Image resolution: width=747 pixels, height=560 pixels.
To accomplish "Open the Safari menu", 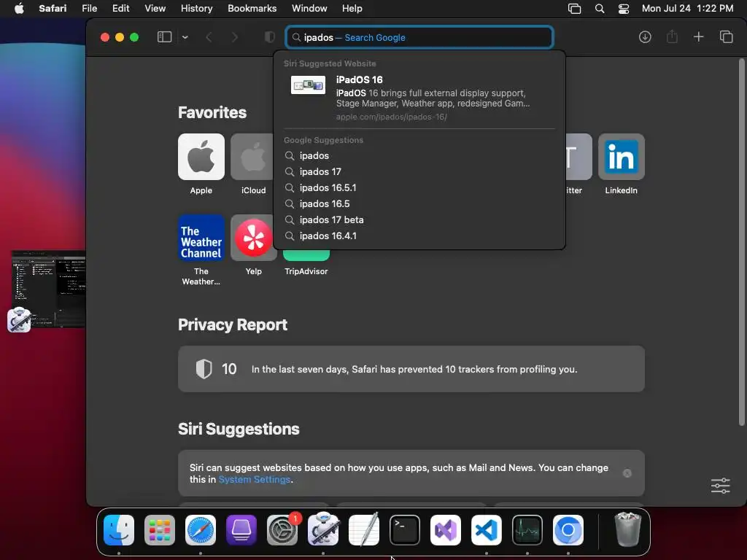I will coord(53,9).
